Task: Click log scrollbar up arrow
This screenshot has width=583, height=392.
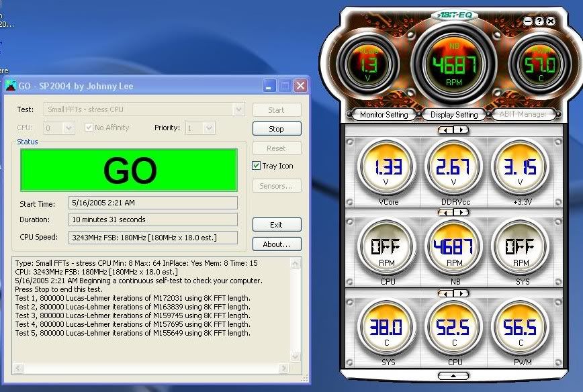Action: coord(296,264)
